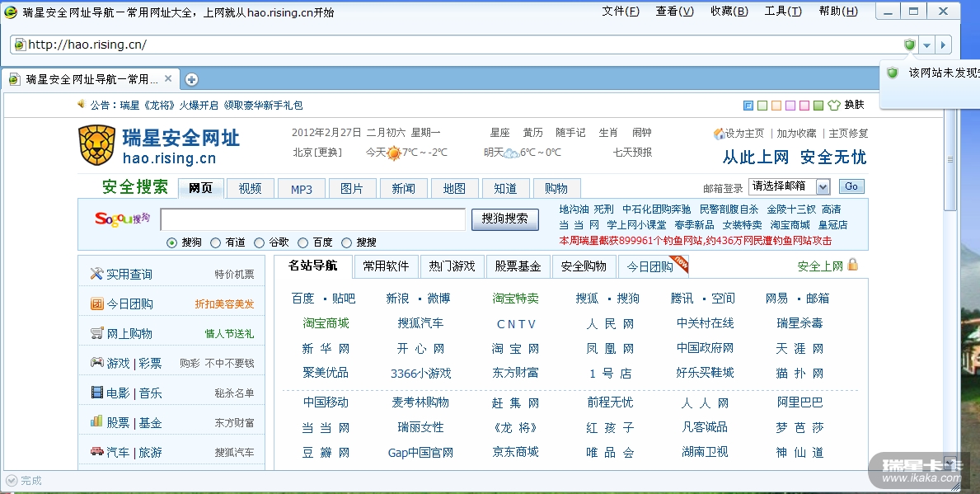Click the status bar 完成 icon
The width and height of the screenshot is (980, 494).
(x=12, y=480)
